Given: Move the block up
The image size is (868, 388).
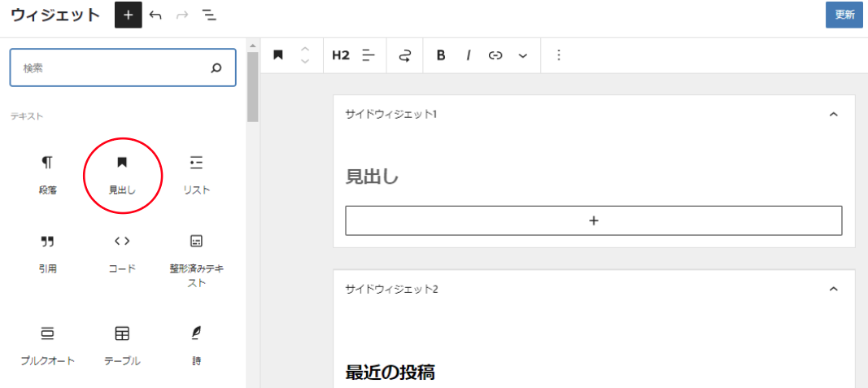Looking at the screenshot, I should pyautogui.click(x=305, y=50).
